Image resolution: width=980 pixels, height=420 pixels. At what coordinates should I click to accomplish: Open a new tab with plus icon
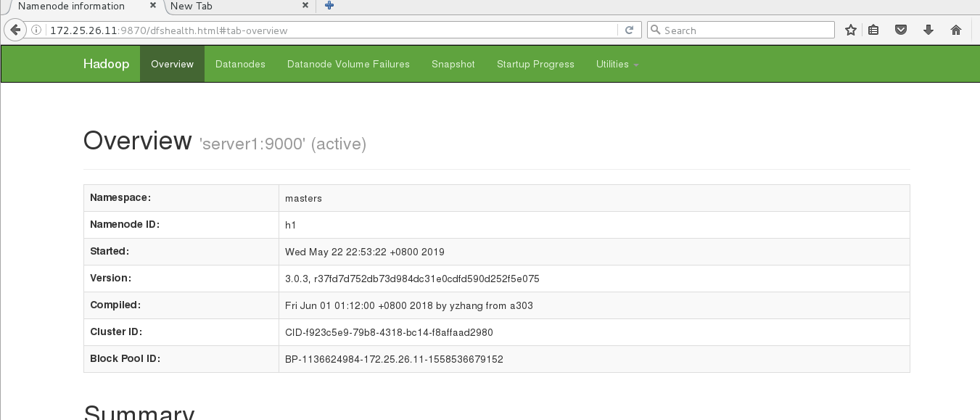click(329, 6)
